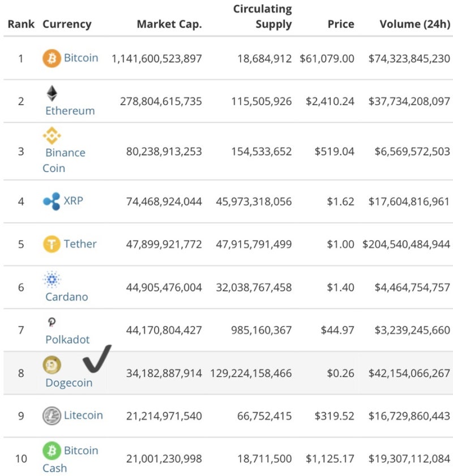Click the Cardano dotted logo icon
The width and height of the screenshot is (453, 476).
click(x=52, y=279)
